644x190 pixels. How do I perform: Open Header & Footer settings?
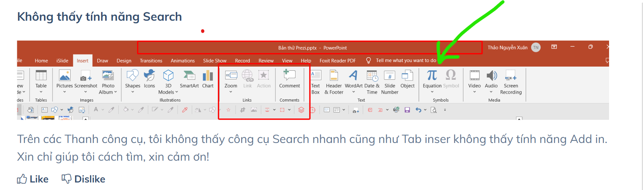[334, 82]
